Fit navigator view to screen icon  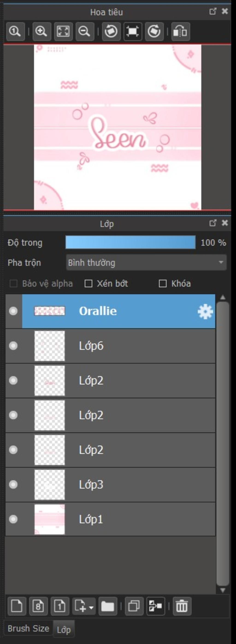63,32
